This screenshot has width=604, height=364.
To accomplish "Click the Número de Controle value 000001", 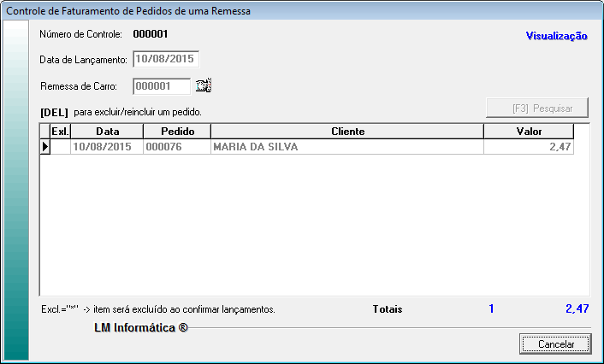I will coord(151,35).
